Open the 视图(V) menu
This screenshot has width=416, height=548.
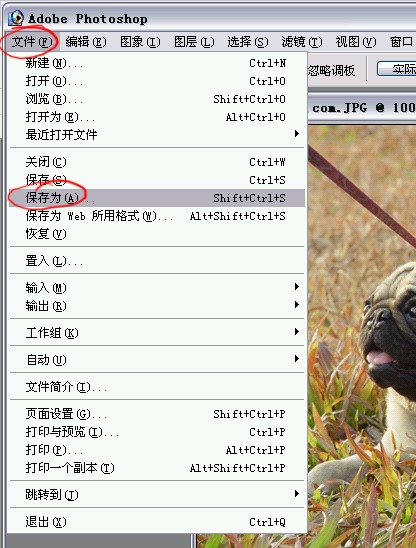[x=356, y=42]
